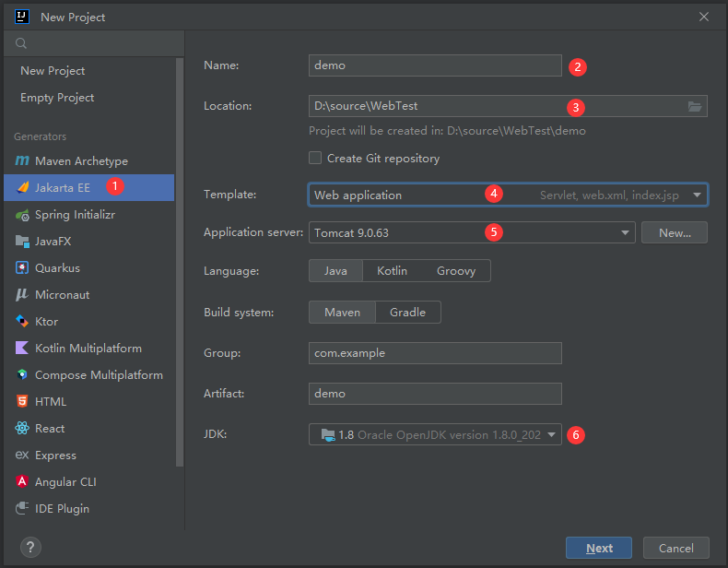
Task: Select Java as the language
Action: click(335, 271)
